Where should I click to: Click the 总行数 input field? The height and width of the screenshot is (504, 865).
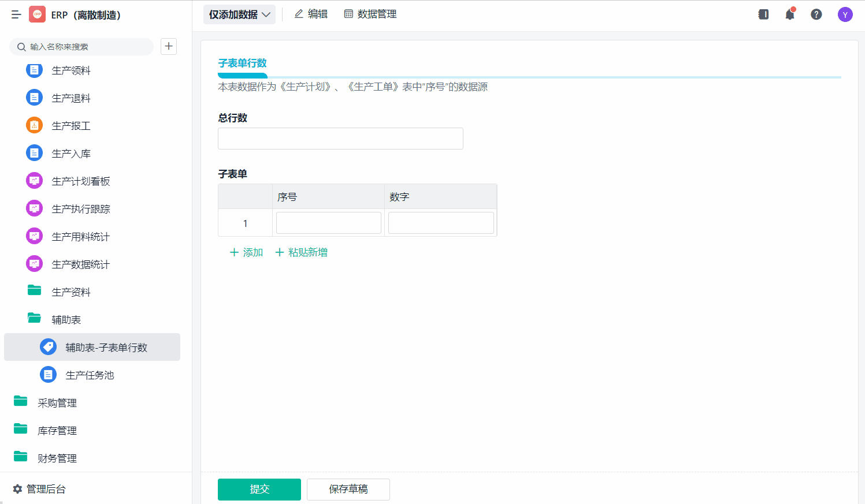[340, 139]
